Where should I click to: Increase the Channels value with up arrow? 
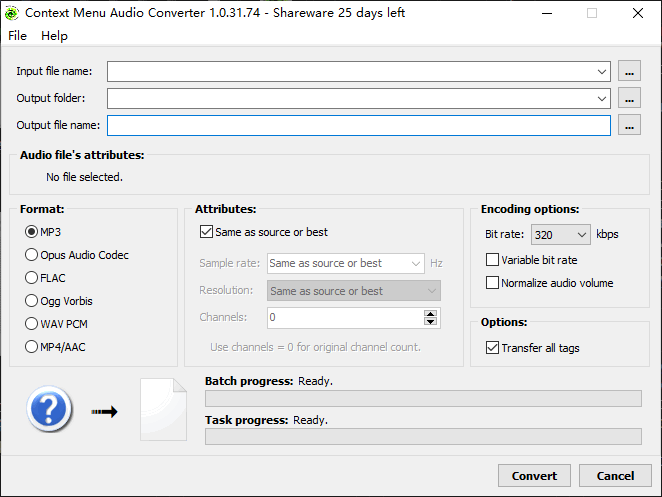click(431, 313)
